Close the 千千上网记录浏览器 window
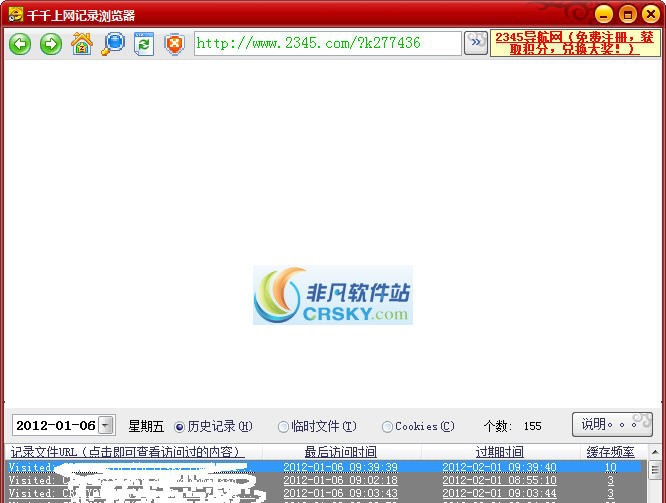 (651, 14)
